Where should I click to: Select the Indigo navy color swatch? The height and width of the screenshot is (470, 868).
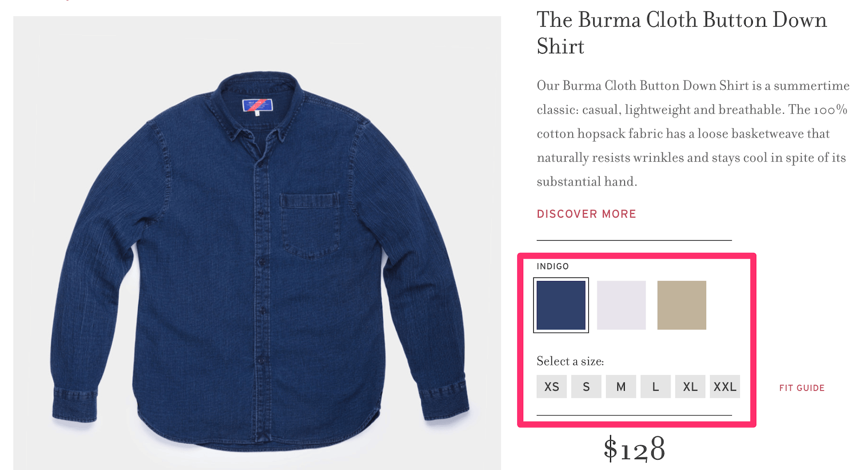coord(561,305)
